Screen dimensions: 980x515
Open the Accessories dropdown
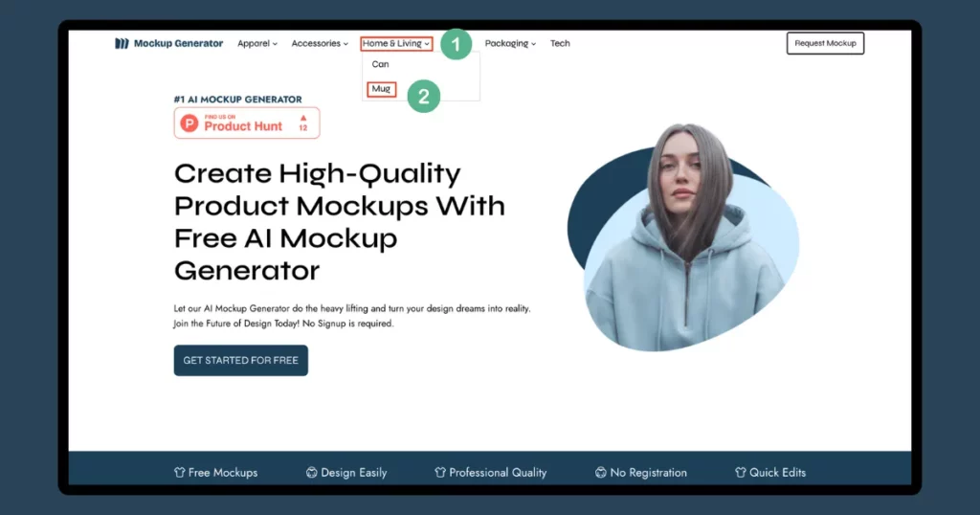[320, 43]
